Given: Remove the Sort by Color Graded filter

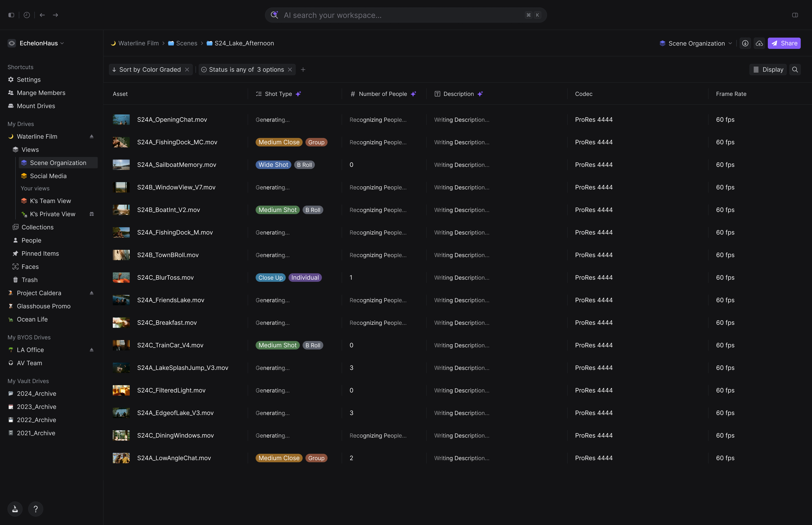Looking at the screenshot, I should tap(187, 70).
